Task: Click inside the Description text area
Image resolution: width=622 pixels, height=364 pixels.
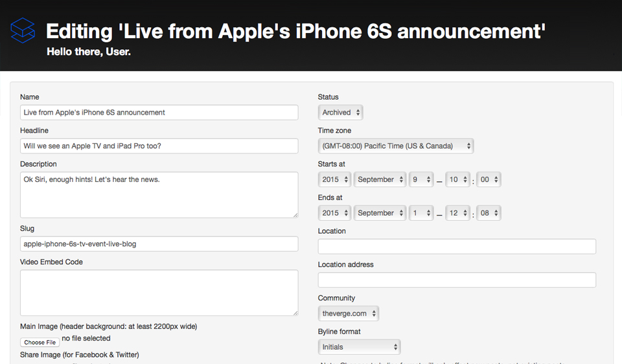Action: pos(159,195)
